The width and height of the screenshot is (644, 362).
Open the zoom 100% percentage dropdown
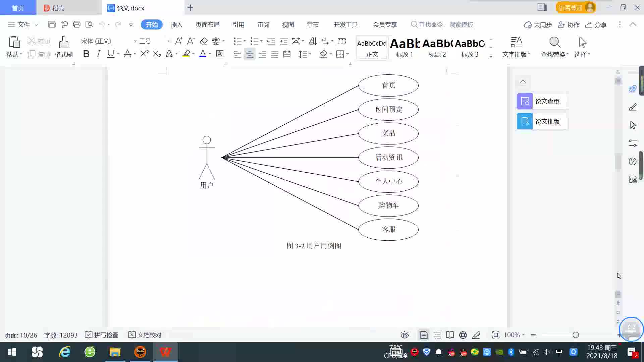pos(514,335)
